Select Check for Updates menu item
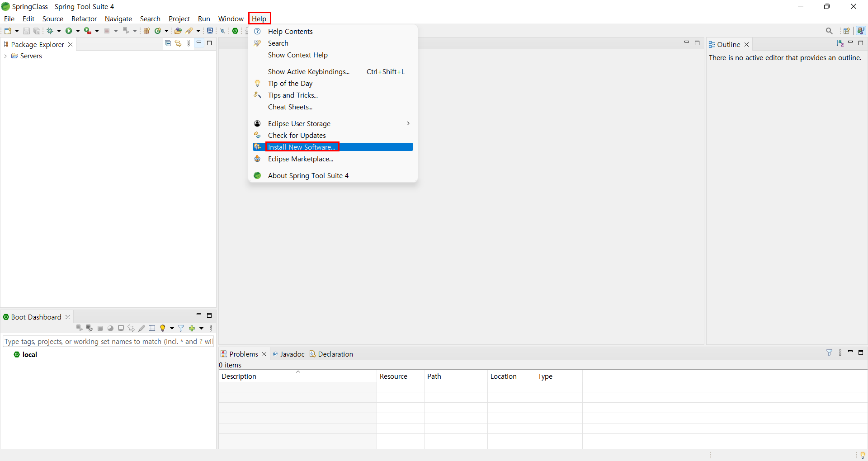Image resolution: width=868 pixels, height=461 pixels. (333, 135)
